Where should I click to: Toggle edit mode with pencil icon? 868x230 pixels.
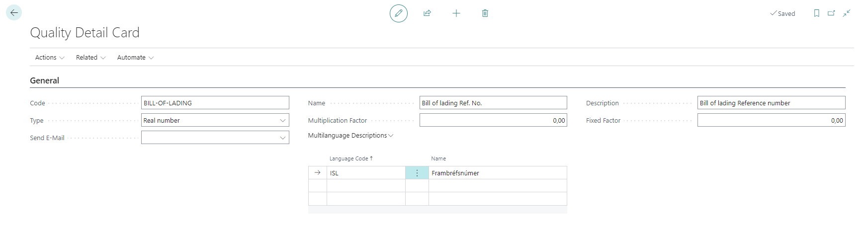(x=398, y=13)
